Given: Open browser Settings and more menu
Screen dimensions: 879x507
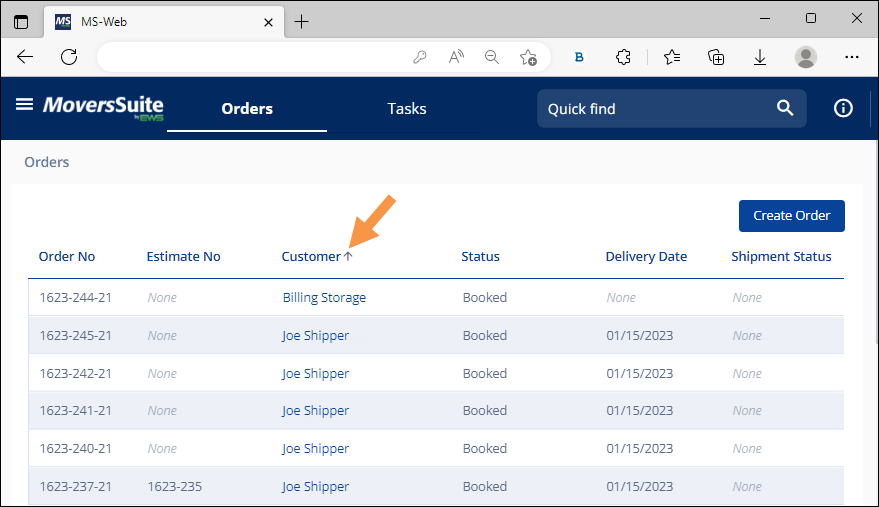Looking at the screenshot, I should [x=851, y=57].
